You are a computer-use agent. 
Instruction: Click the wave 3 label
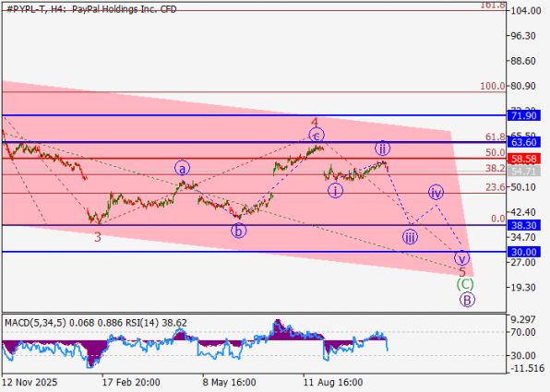point(98,237)
